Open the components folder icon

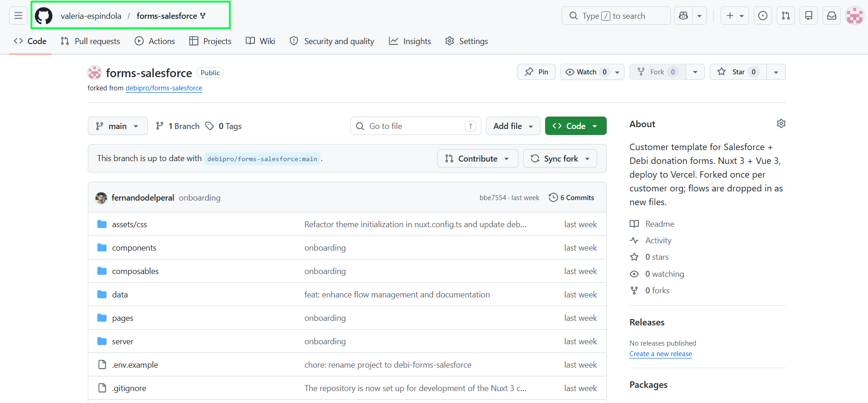(102, 248)
